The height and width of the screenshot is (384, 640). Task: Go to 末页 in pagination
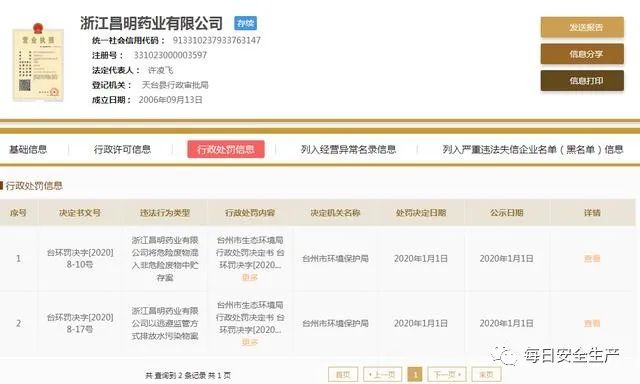[486, 374]
